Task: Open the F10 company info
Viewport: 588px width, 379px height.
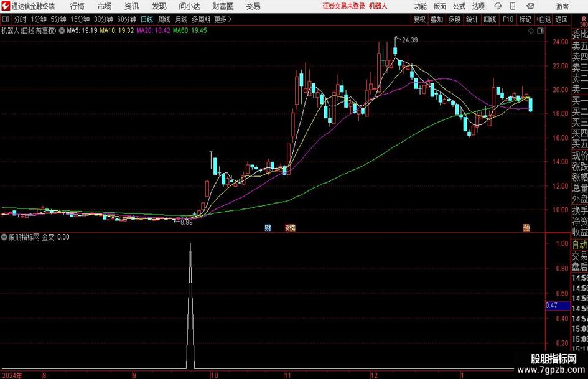Action: pyautogui.click(x=508, y=19)
